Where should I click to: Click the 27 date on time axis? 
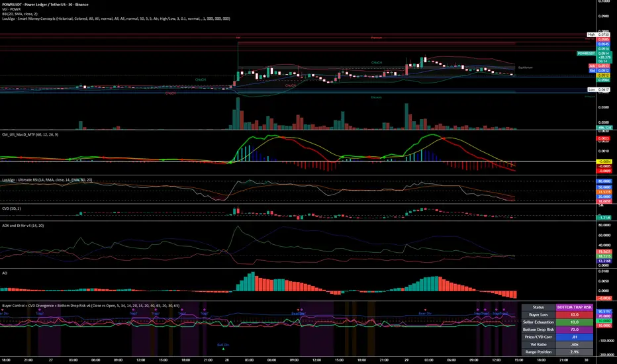[x=51, y=360]
